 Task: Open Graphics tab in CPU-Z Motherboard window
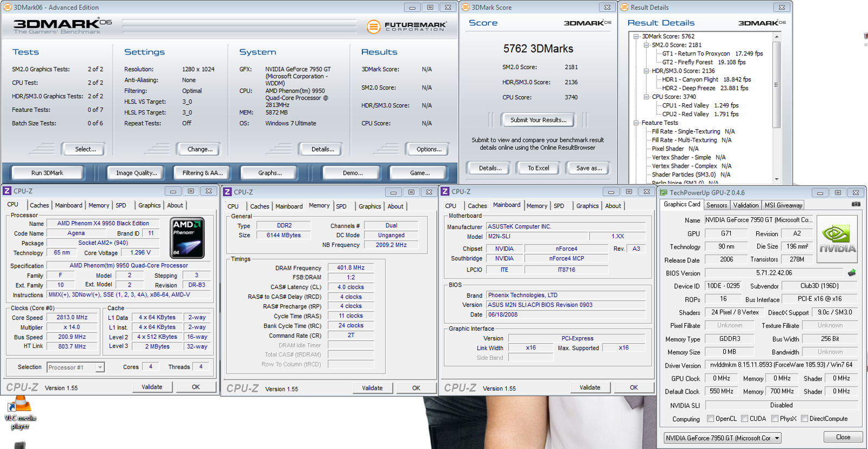coord(588,206)
